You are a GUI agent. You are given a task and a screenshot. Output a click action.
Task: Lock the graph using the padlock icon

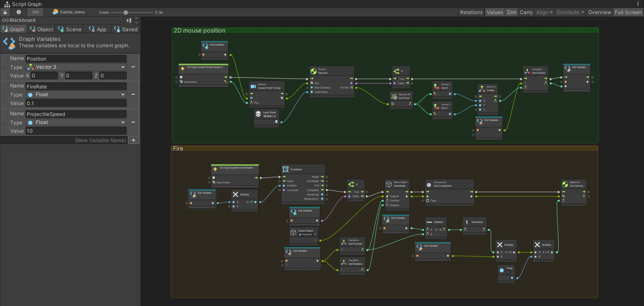(x=5, y=12)
